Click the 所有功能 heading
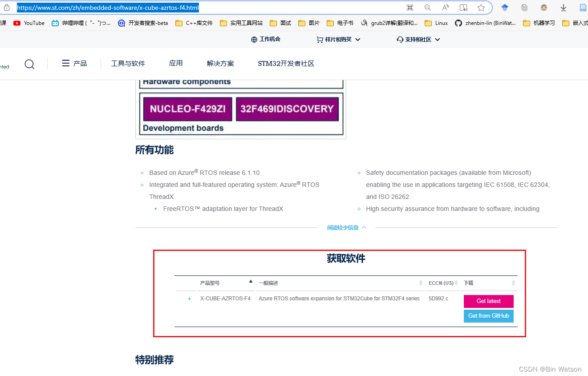Viewport: 588px width, 376px height. coord(154,150)
